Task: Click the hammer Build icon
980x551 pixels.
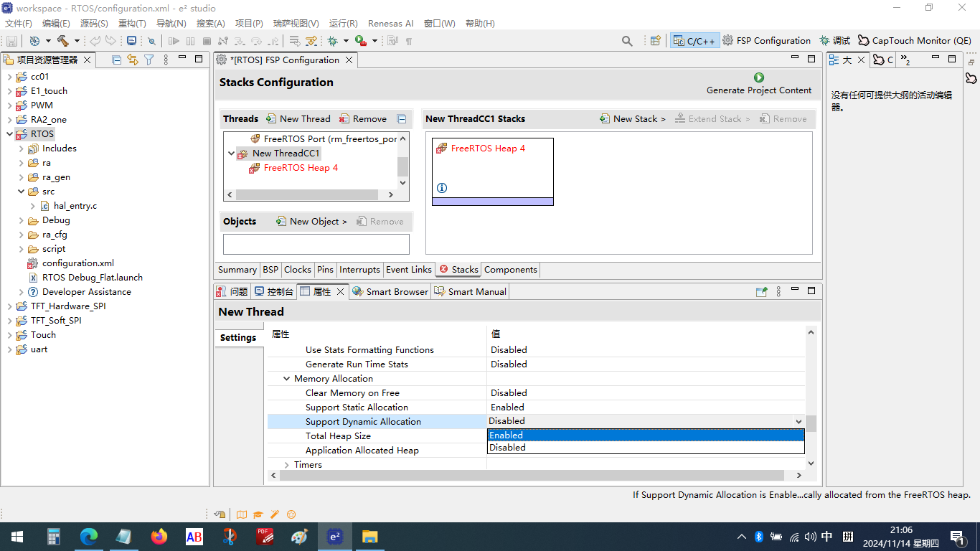Action: click(x=62, y=41)
